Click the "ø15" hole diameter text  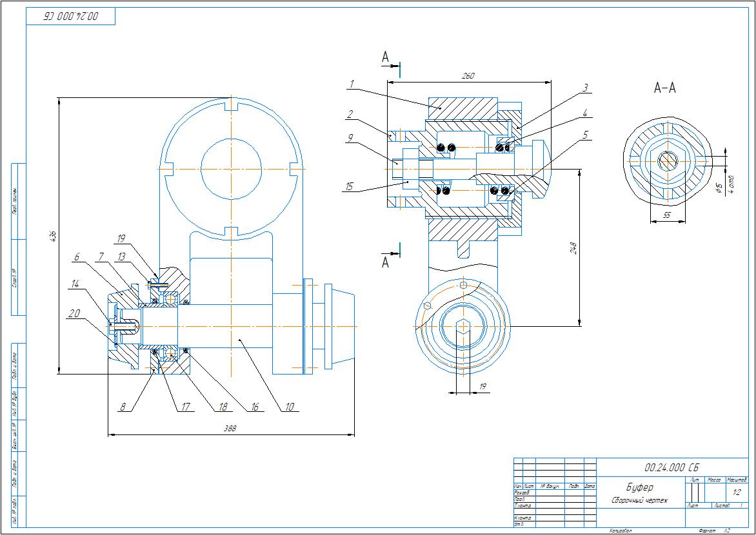pyautogui.click(x=719, y=187)
